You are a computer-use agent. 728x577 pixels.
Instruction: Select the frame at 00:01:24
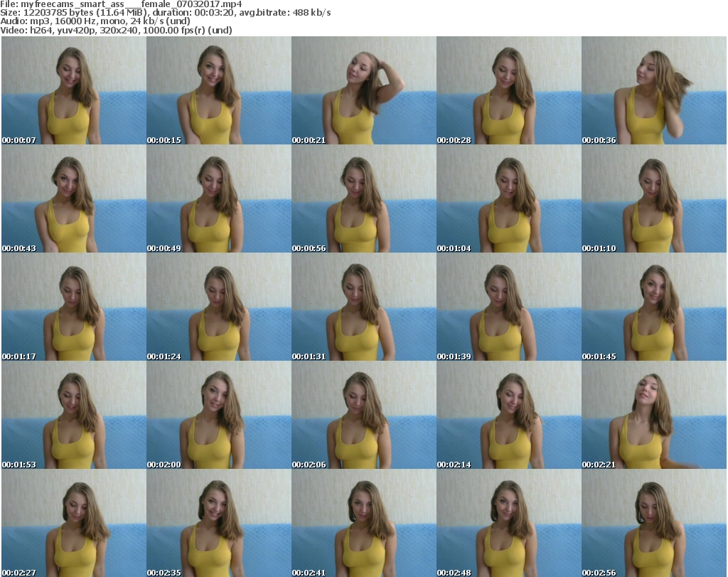(219, 307)
